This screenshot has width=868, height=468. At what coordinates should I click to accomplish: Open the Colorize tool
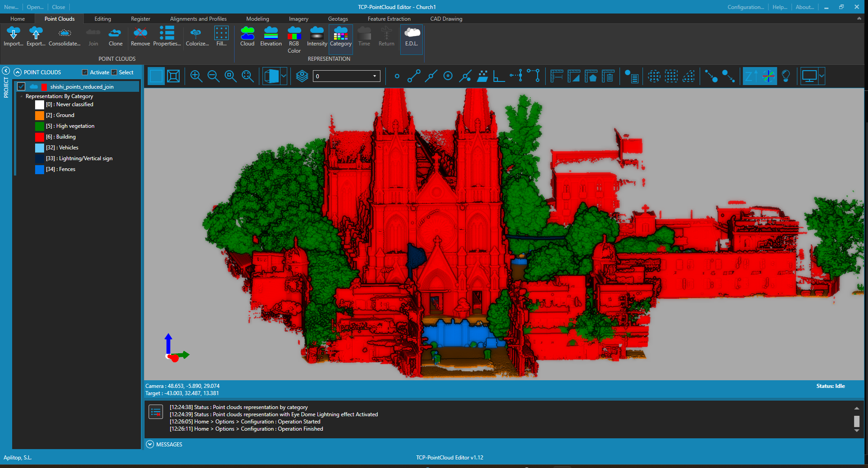[197, 36]
